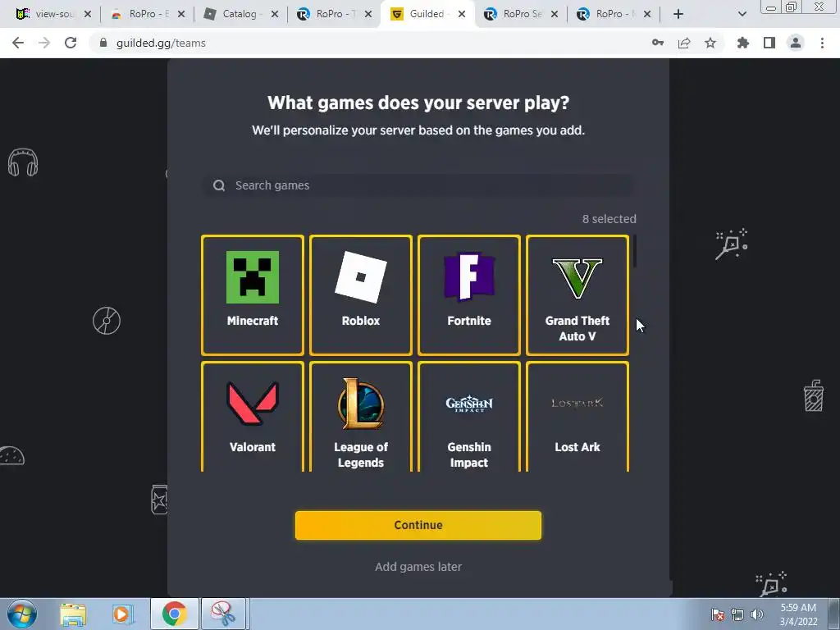This screenshot has height=630, width=840.
Task: Deselect the Lost Ark game card
Action: coord(577,417)
